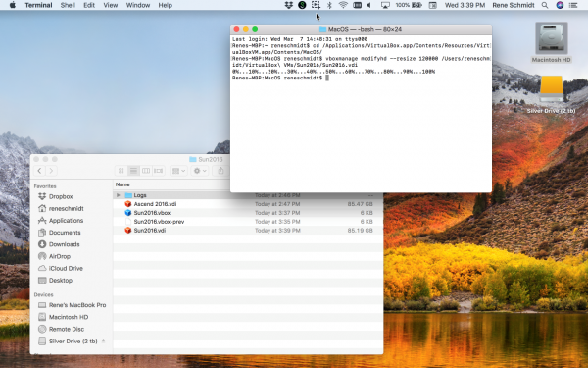Click the Sun2016.vdi file icon
Image resolution: width=588 pixels, height=368 pixels.
point(127,231)
